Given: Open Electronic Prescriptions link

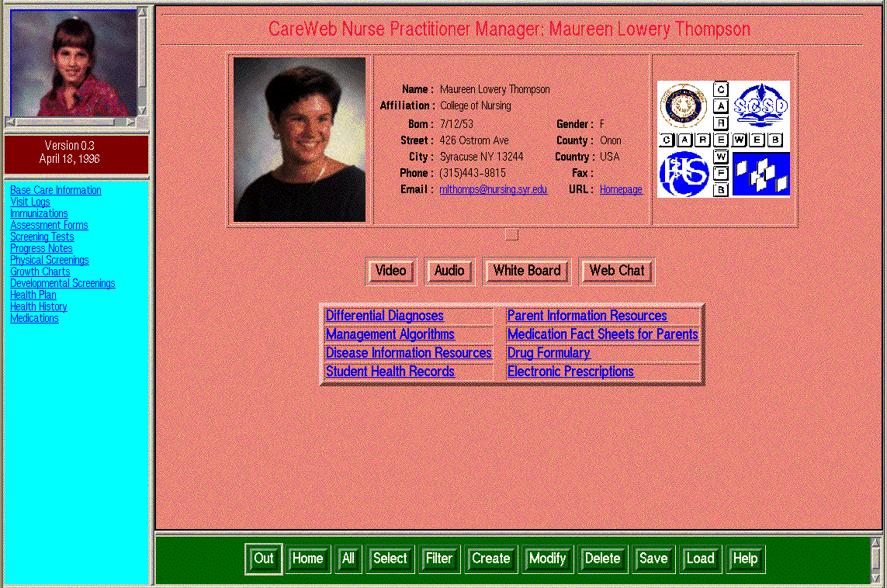Looking at the screenshot, I should click(570, 372).
